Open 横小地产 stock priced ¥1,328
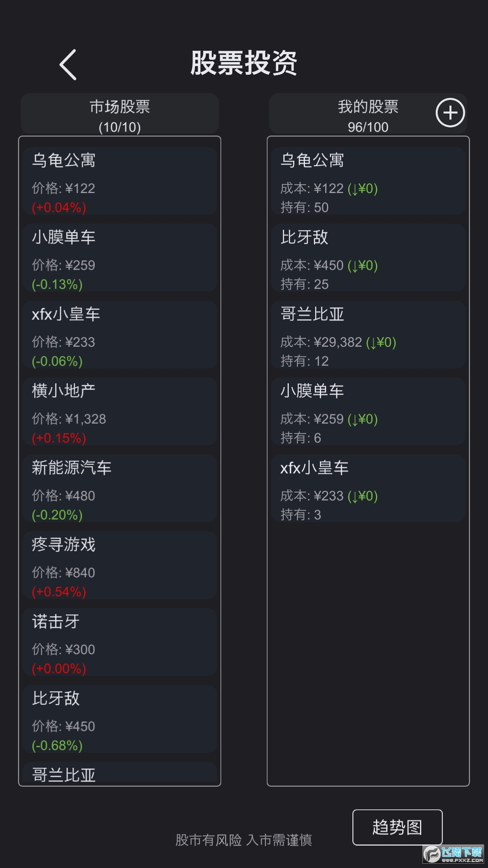The image size is (488, 868). pos(120,412)
